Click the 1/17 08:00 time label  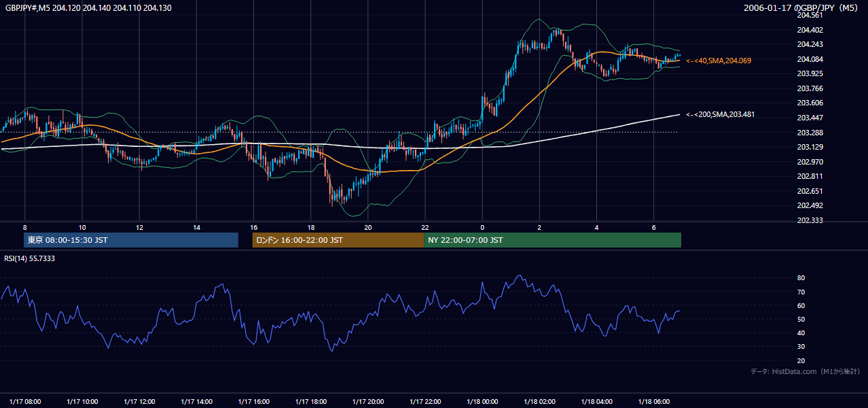pyautogui.click(x=26, y=401)
